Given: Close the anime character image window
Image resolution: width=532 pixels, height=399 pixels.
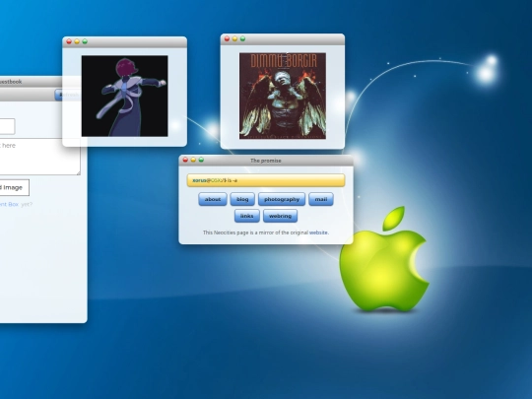Looking at the screenshot, I should click(69, 41).
